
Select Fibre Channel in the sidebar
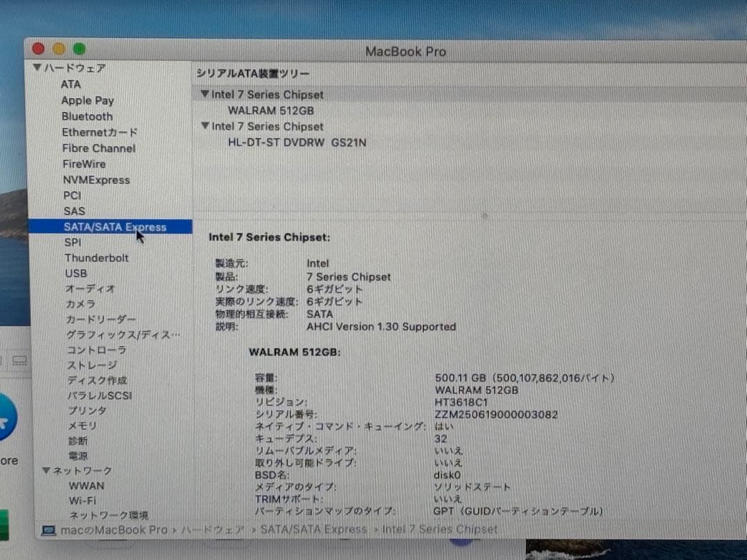click(98, 148)
